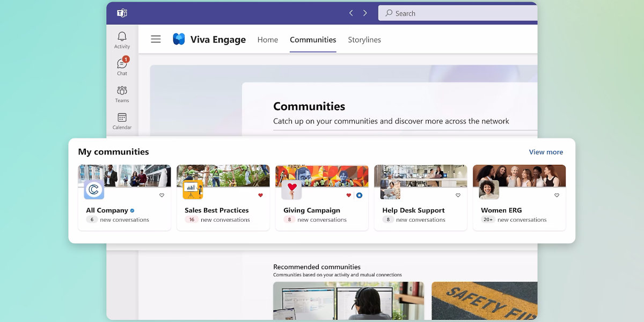
Task: Go forward with the right arrow
Action: [x=365, y=13]
